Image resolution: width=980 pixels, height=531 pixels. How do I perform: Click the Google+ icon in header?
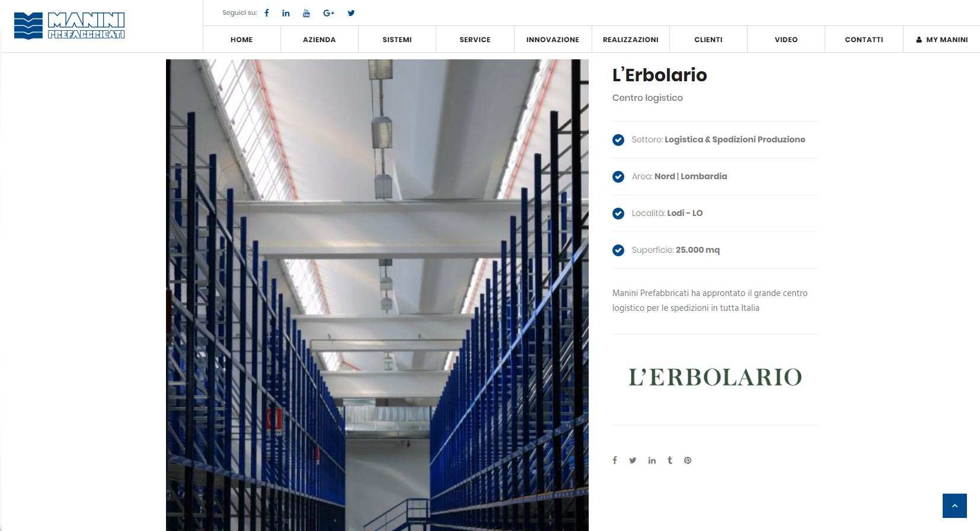(328, 13)
